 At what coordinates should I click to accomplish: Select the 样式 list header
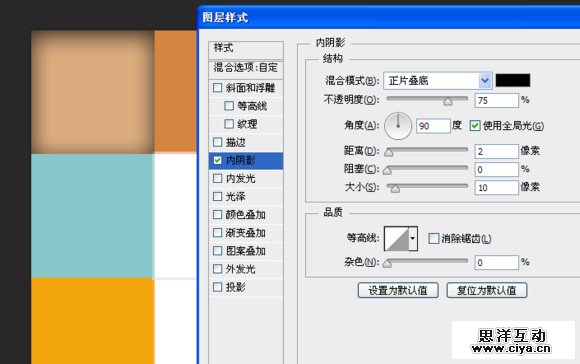coord(246,50)
